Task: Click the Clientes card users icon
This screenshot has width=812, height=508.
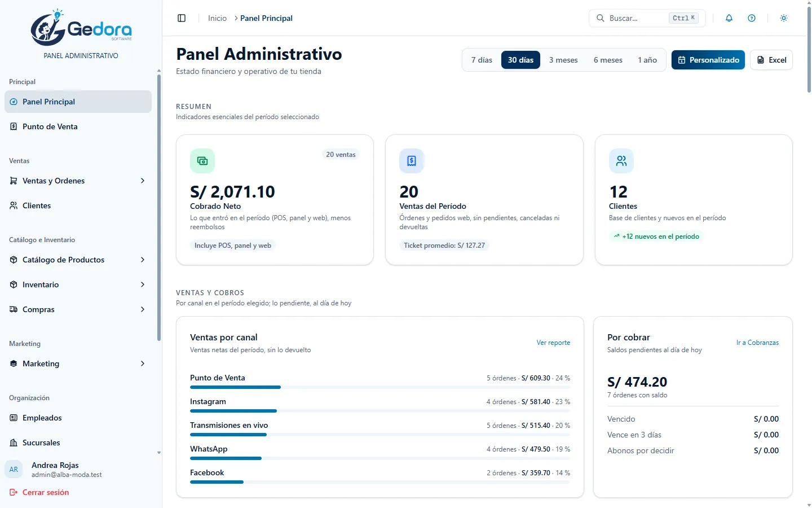Action: click(x=621, y=161)
